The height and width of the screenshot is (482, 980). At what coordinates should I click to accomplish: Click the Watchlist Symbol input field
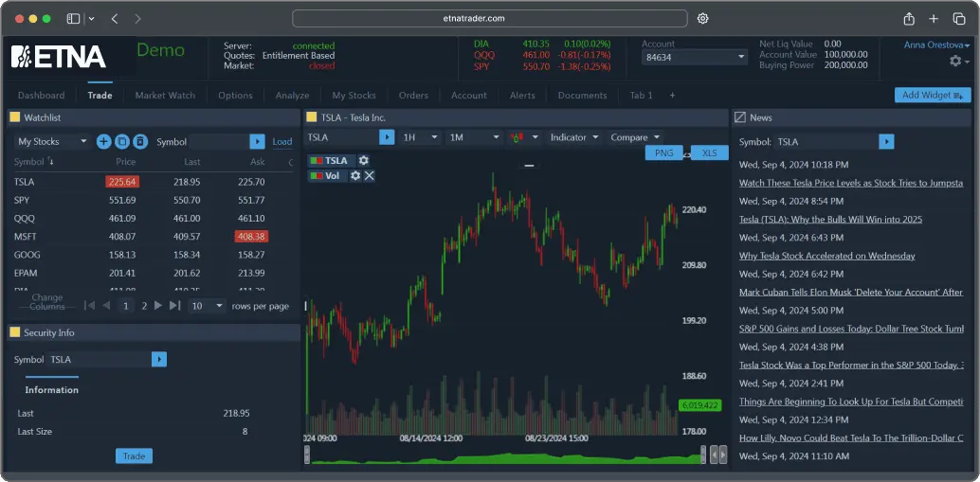click(219, 142)
